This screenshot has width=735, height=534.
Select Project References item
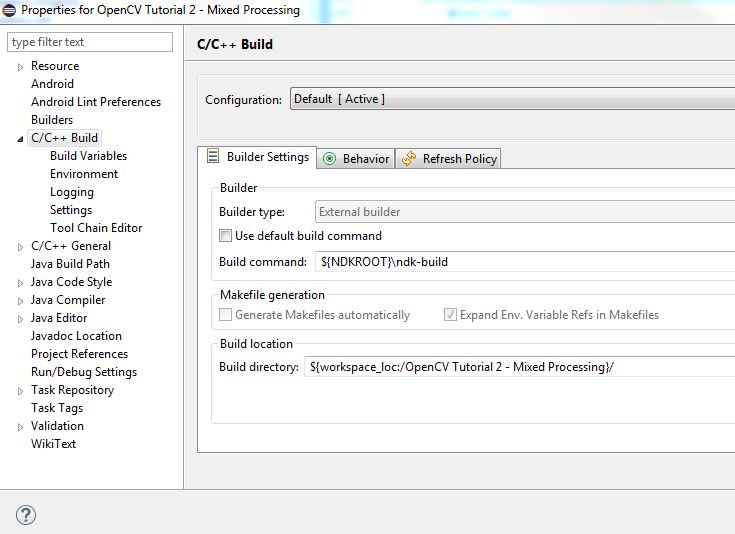79,354
